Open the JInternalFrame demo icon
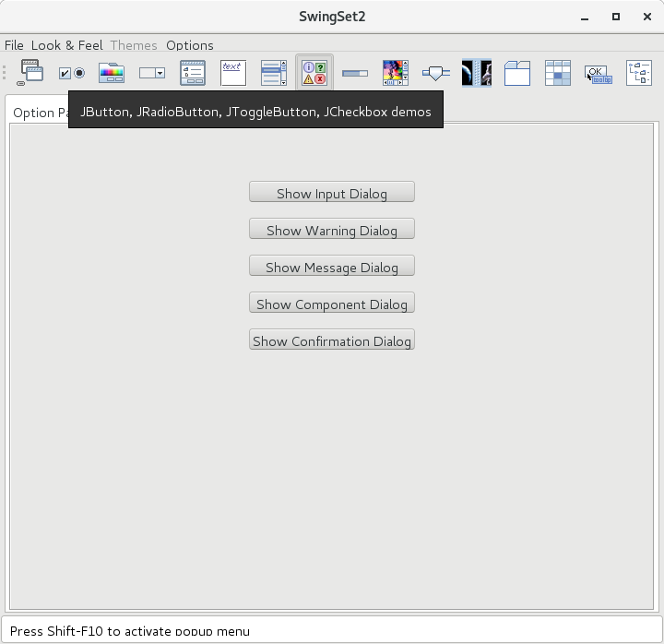Screen dimensions: 664x644 [32, 72]
